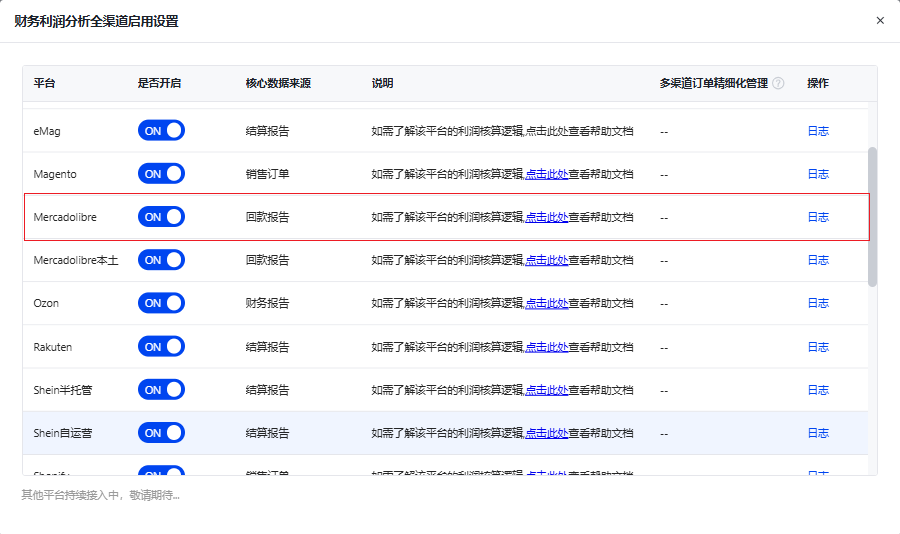Click 点击此处 help link in Magento row
Viewport: 900px width, 534px height.
tap(546, 174)
